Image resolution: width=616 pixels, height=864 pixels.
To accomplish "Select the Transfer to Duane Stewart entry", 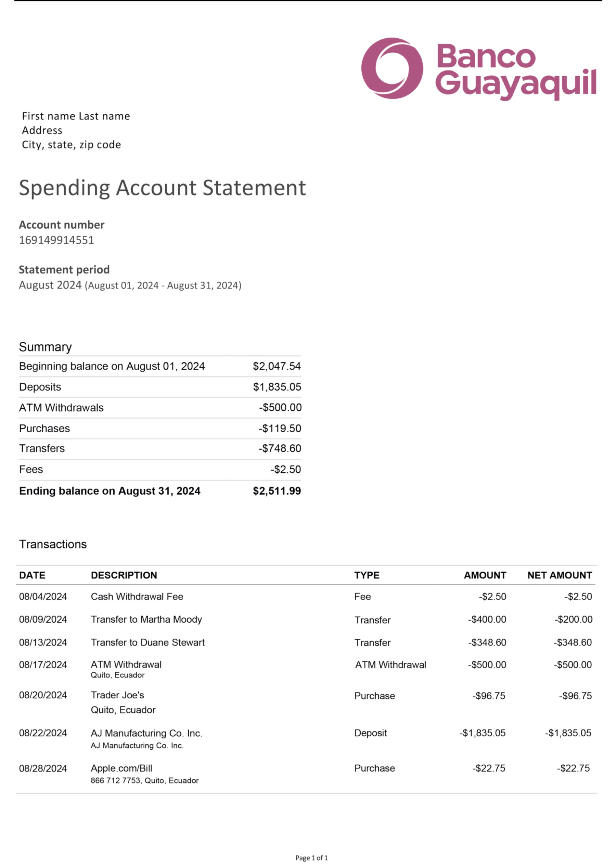I will [x=147, y=643].
